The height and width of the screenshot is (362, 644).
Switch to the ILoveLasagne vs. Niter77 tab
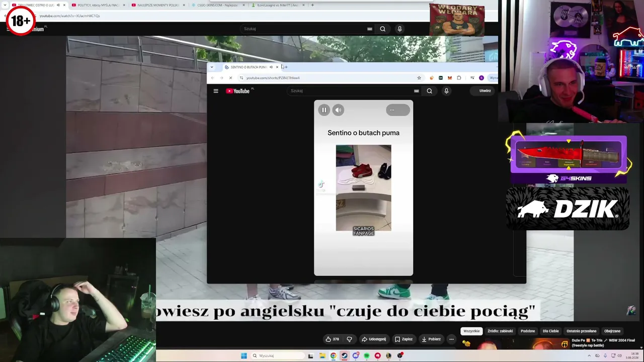point(278,5)
